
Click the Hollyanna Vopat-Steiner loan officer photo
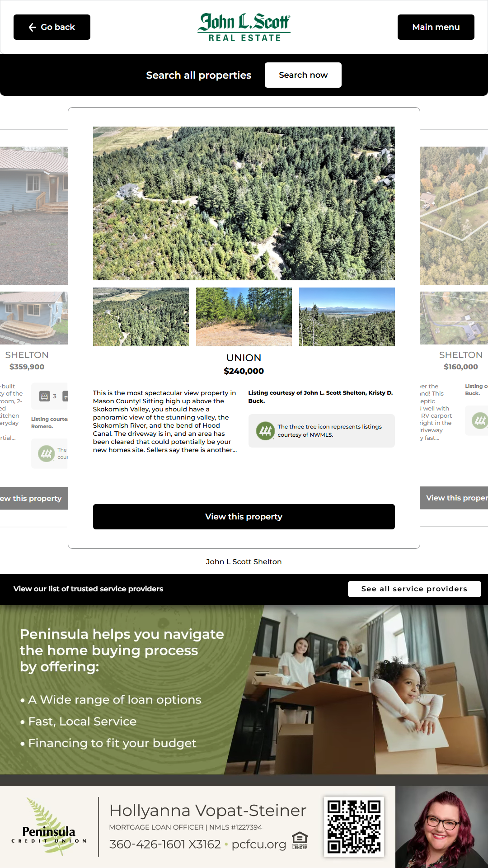(x=441, y=827)
